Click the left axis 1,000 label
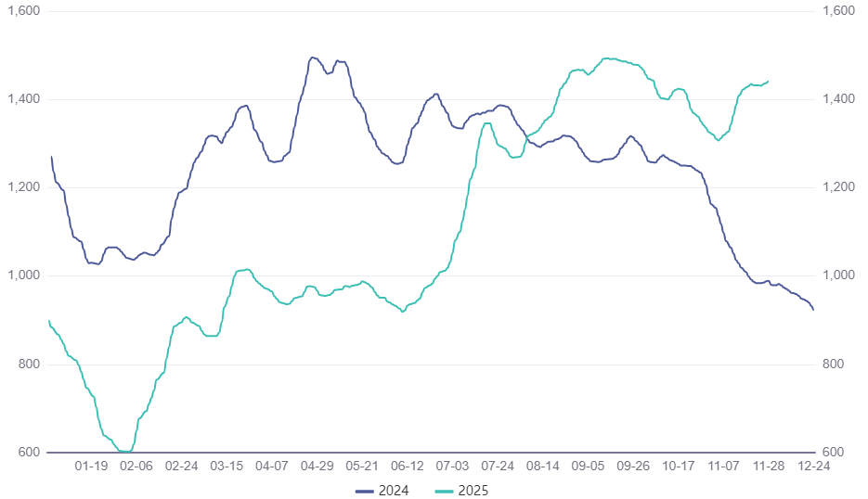The height and width of the screenshot is (499, 868). (x=23, y=275)
